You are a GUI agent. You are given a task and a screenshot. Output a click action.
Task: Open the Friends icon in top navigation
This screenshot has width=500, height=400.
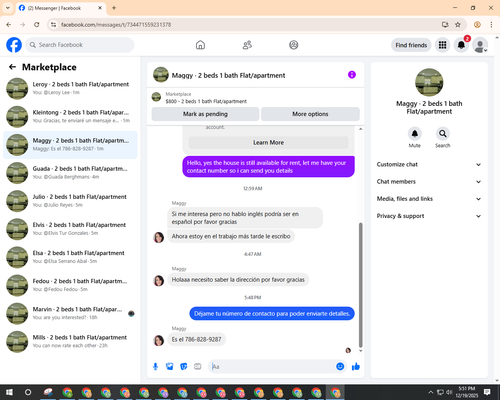point(247,45)
